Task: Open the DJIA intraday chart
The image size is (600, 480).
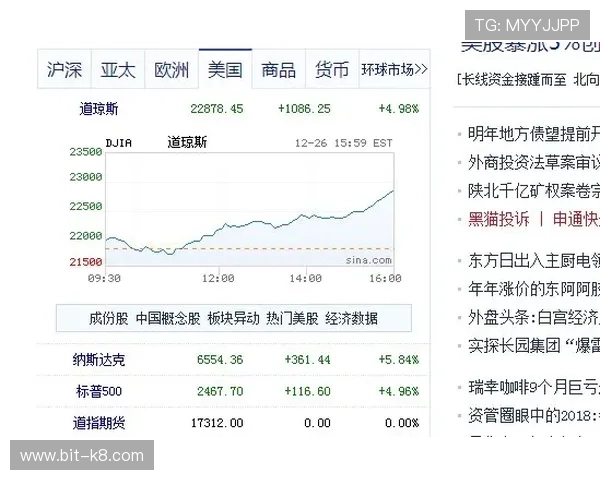Action: (x=249, y=209)
